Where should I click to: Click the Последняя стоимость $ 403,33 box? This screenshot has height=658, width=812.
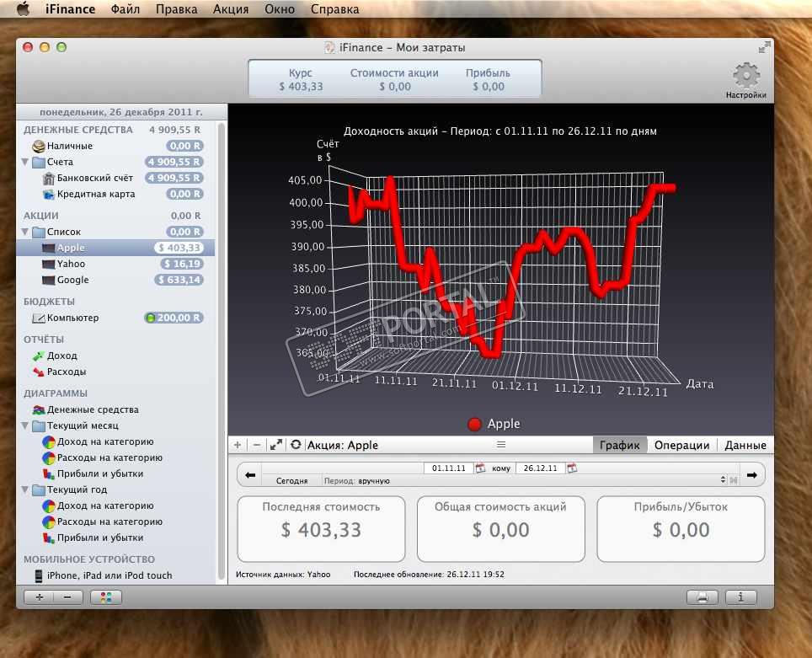[321, 529]
